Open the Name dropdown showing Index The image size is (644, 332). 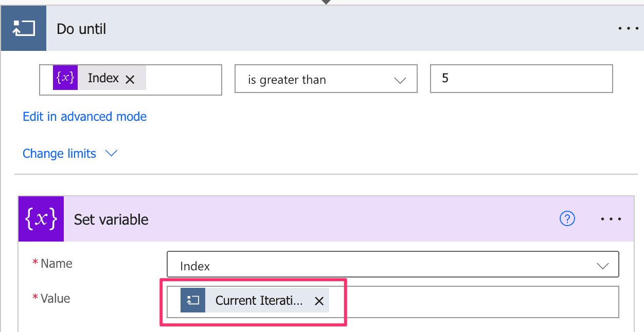click(x=392, y=266)
